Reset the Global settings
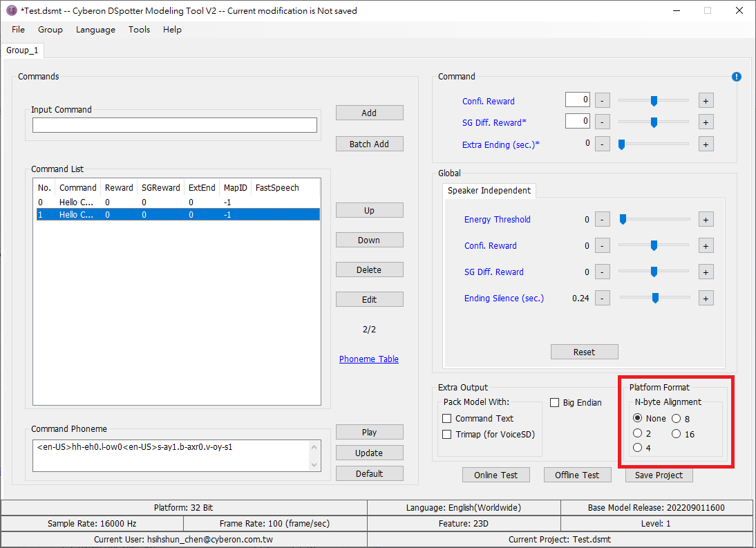Screen dimensions: 756x548 (585, 352)
